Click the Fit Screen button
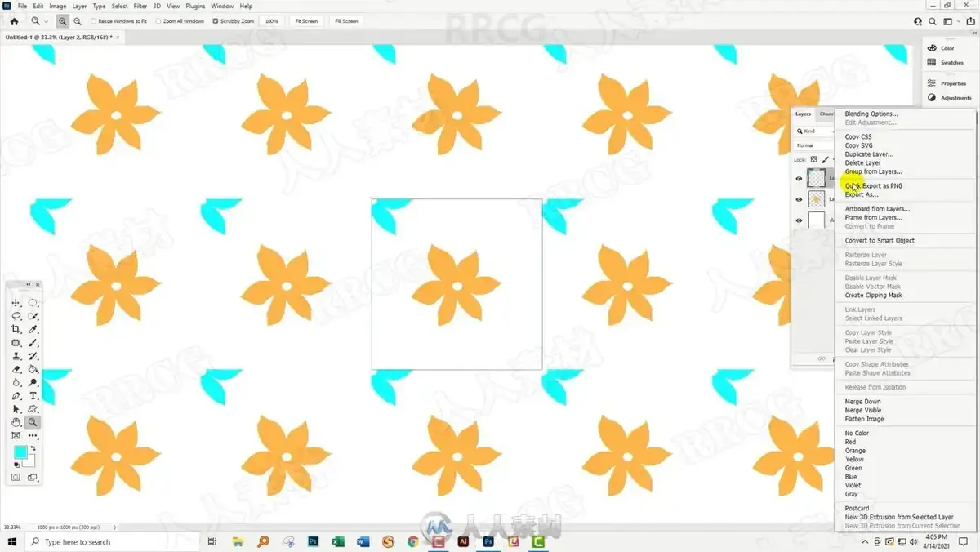 point(306,21)
